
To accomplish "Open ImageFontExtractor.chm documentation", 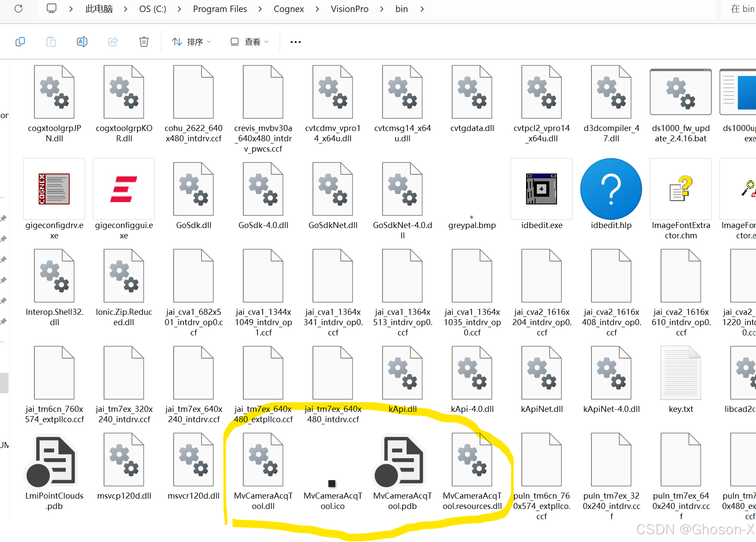I will pos(680,189).
